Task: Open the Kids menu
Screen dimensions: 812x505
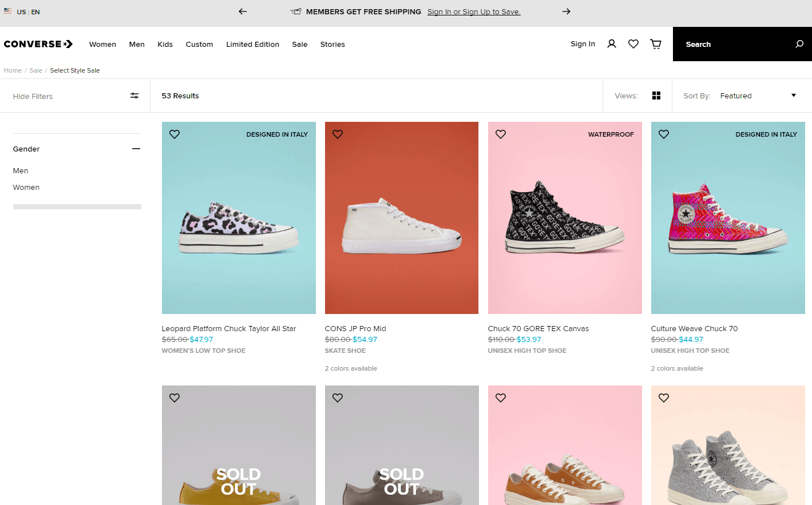Action: (165, 44)
